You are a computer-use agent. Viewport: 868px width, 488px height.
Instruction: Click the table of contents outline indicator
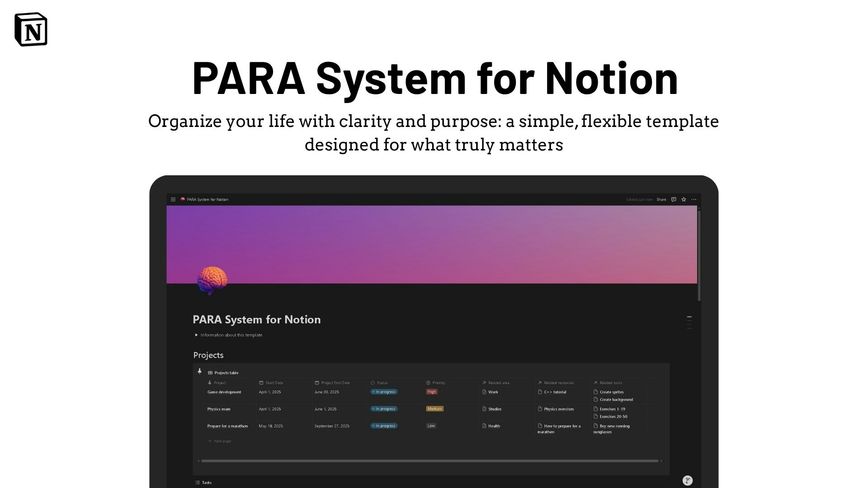pos(689,323)
